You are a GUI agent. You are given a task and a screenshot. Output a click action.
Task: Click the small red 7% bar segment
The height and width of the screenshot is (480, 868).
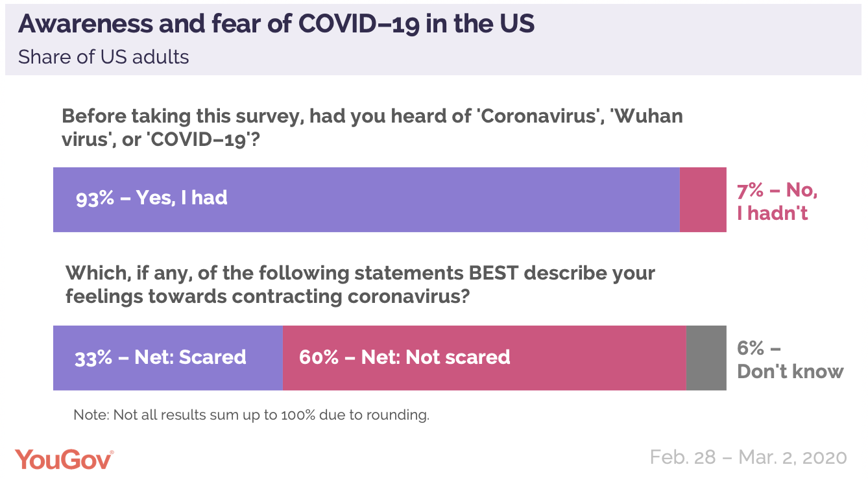(703, 199)
